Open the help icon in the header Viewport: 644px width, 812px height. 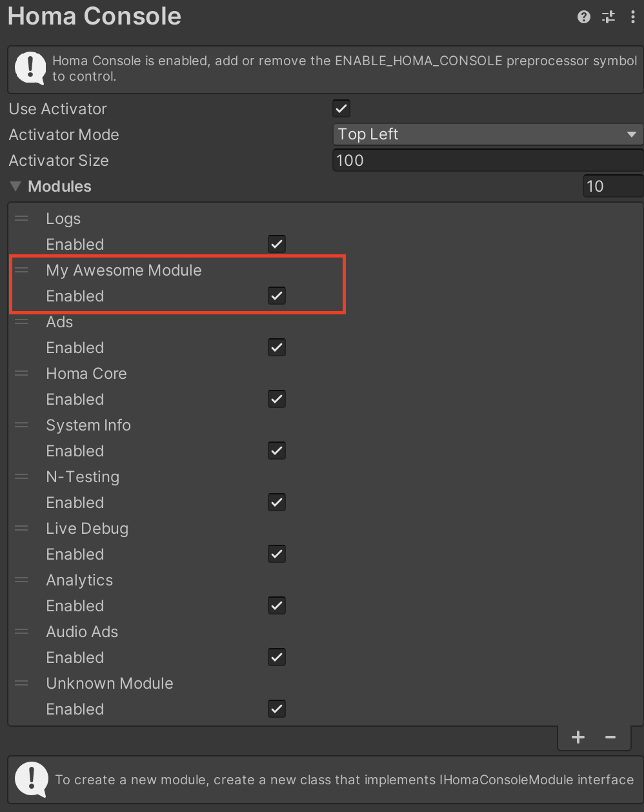[584, 17]
